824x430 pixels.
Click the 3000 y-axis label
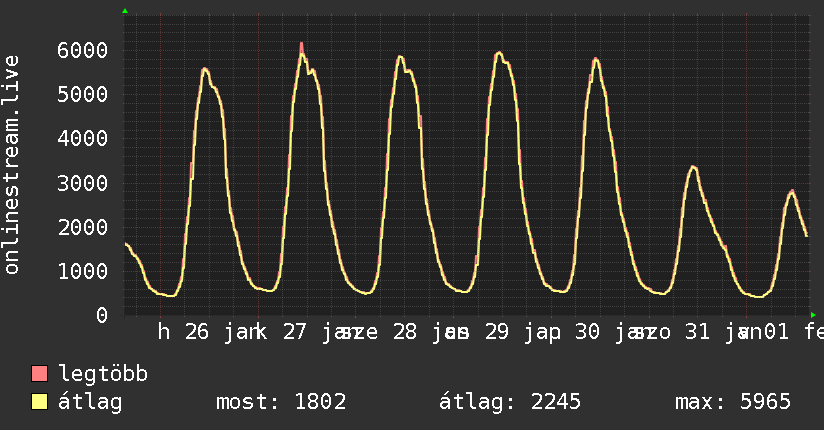tap(83, 183)
